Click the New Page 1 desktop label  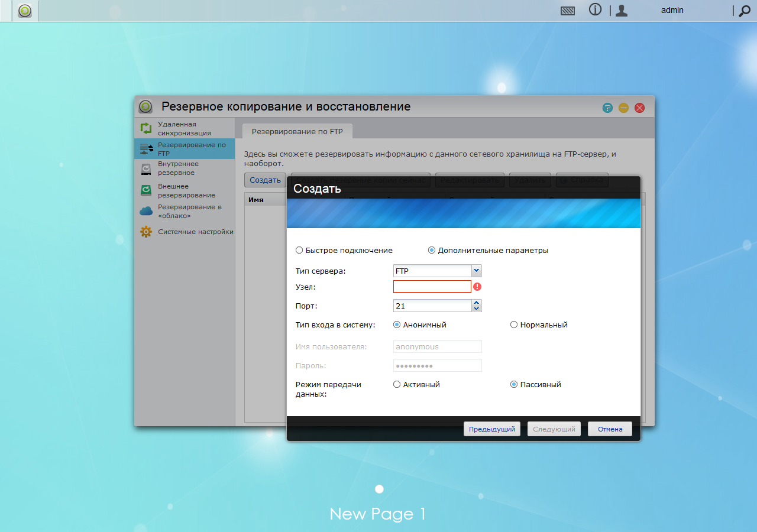[x=378, y=514]
